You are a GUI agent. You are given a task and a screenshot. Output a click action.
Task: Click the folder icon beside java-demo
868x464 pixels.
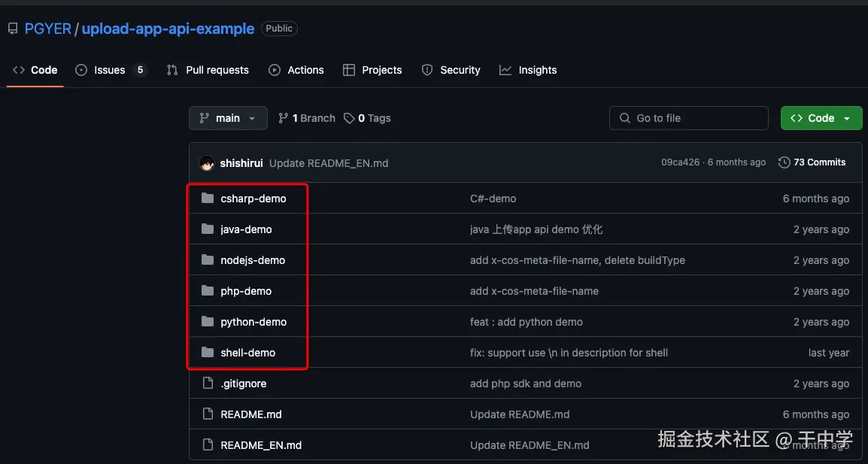(x=208, y=229)
